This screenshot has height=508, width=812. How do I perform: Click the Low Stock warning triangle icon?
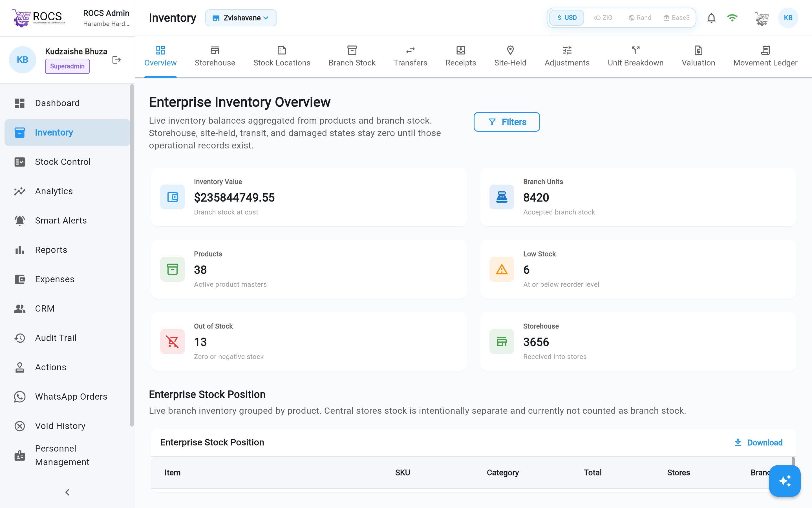click(502, 269)
